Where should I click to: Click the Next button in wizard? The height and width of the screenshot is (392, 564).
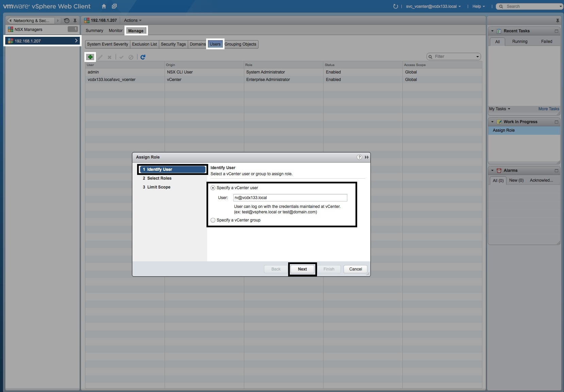coord(302,269)
